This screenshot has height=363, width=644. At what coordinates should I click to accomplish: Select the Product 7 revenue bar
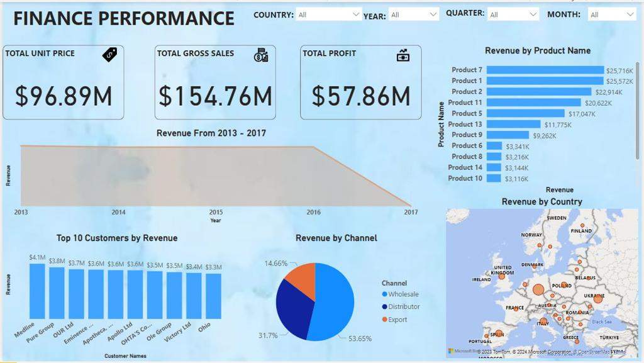545,70
